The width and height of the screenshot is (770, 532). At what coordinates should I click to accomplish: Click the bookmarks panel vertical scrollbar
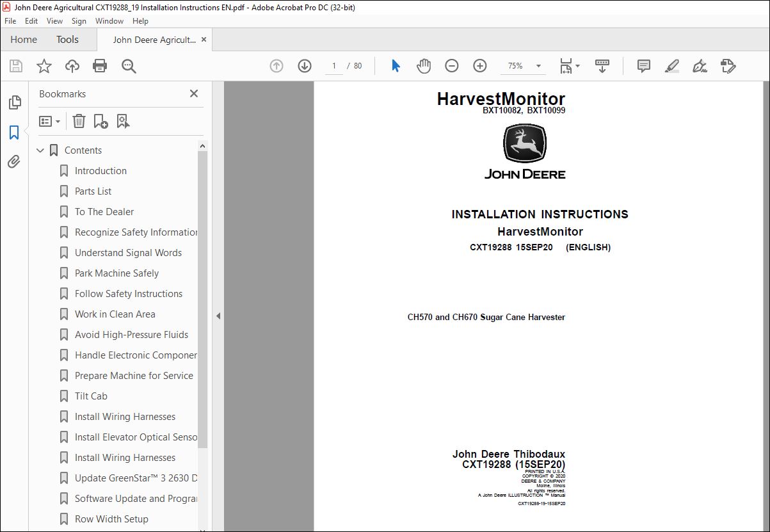click(x=202, y=300)
